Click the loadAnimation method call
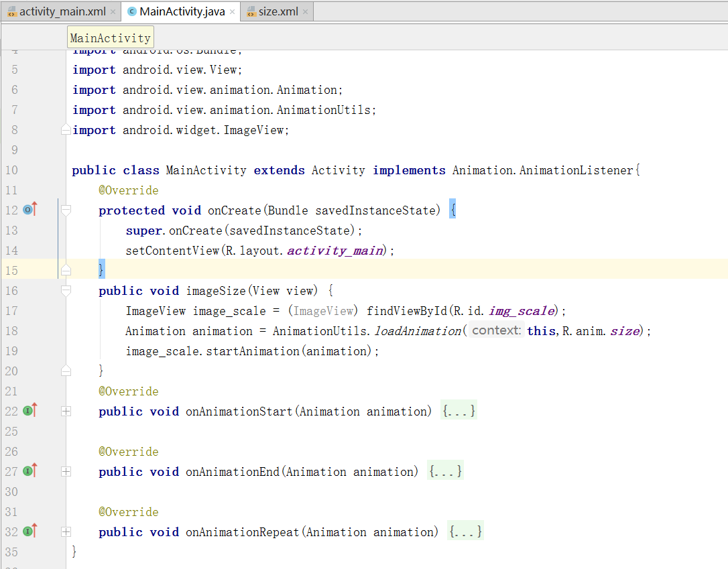 (x=418, y=331)
